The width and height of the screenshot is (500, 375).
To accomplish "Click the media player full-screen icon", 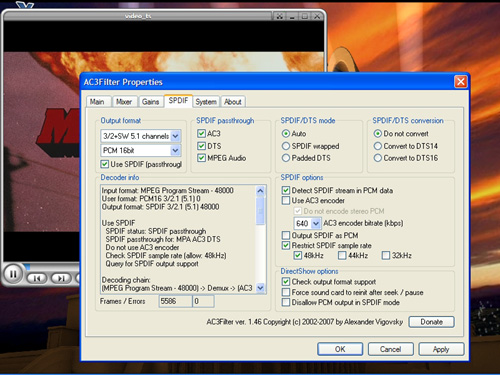I will coord(280,16).
